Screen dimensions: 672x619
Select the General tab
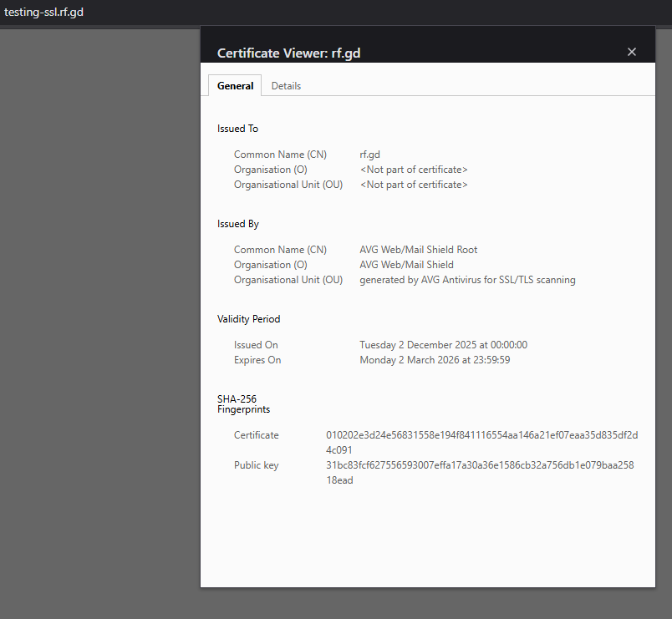[235, 86]
